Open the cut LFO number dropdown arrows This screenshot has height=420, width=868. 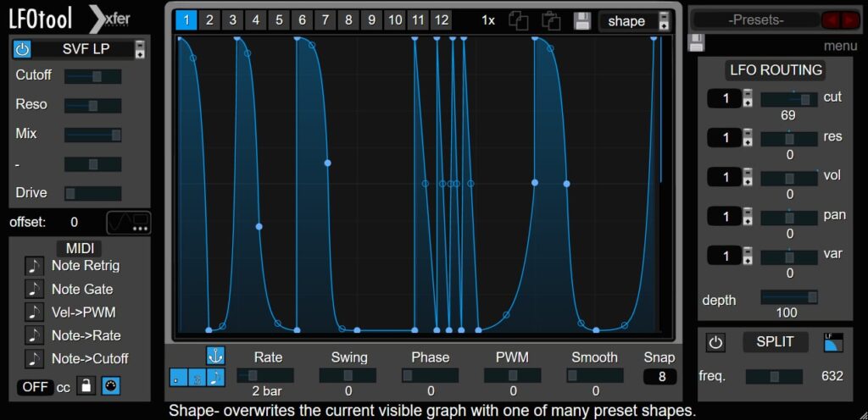pyautogui.click(x=748, y=98)
